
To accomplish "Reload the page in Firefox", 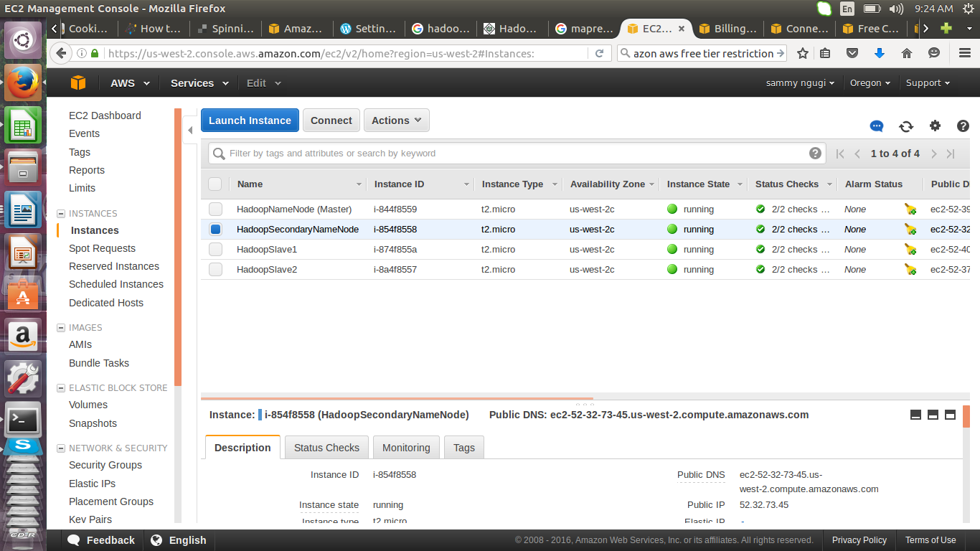I will coord(599,53).
